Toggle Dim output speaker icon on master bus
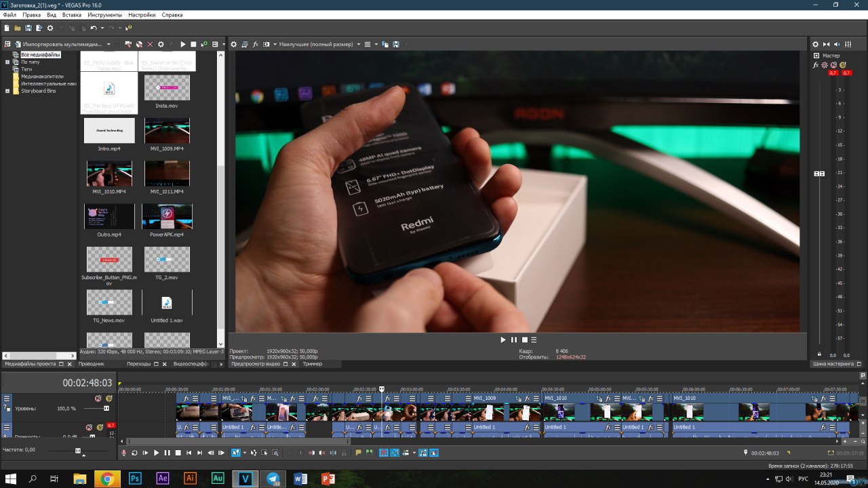The image size is (868, 488). point(837,44)
